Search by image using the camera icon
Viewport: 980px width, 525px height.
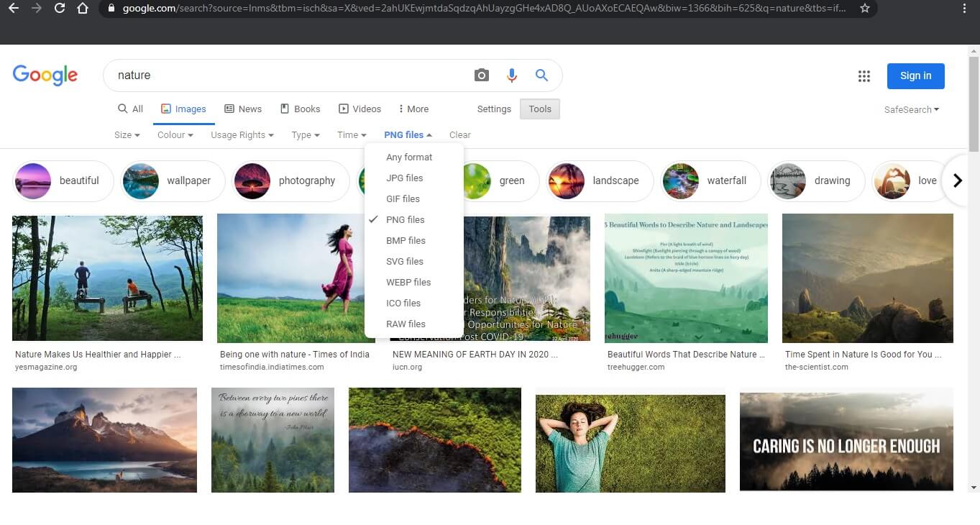click(481, 75)
